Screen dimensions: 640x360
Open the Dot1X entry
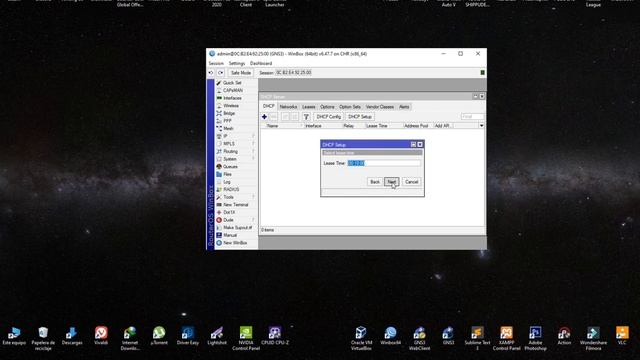(229, 212)
